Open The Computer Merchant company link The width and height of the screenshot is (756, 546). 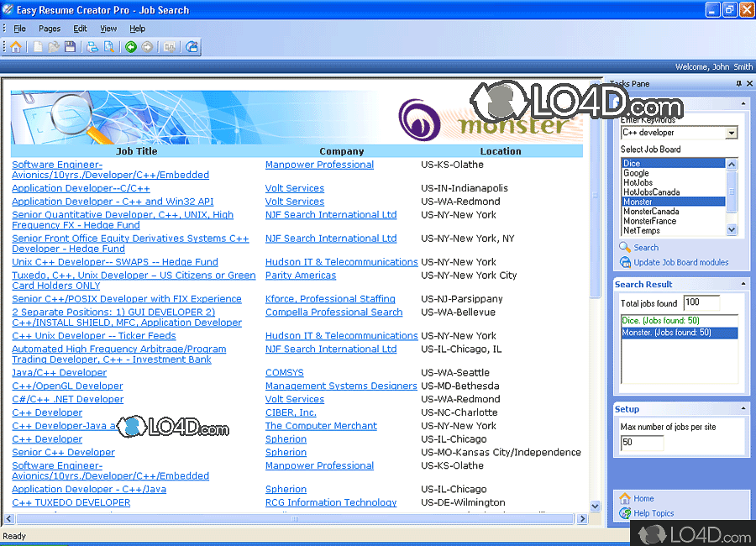(x=321, y=425)
